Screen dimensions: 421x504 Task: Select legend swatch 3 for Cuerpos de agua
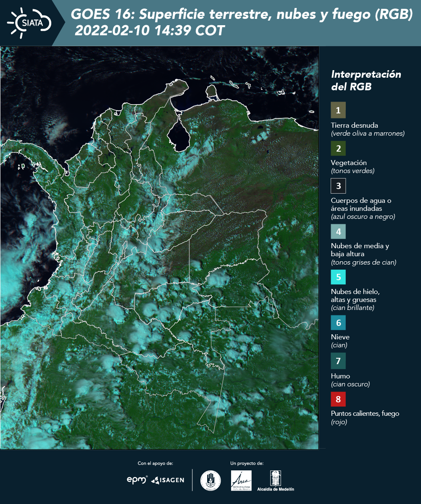coord(338,186)
